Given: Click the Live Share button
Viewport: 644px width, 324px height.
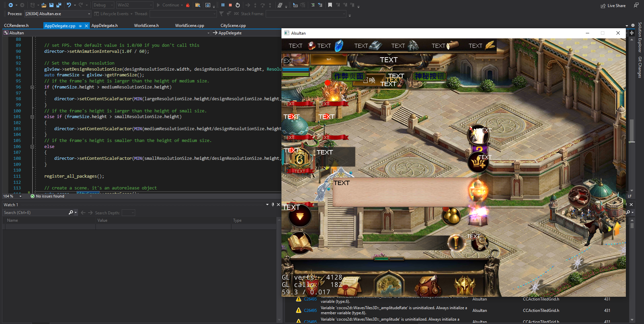Looking at the screenshot, I should coord(613,6).
